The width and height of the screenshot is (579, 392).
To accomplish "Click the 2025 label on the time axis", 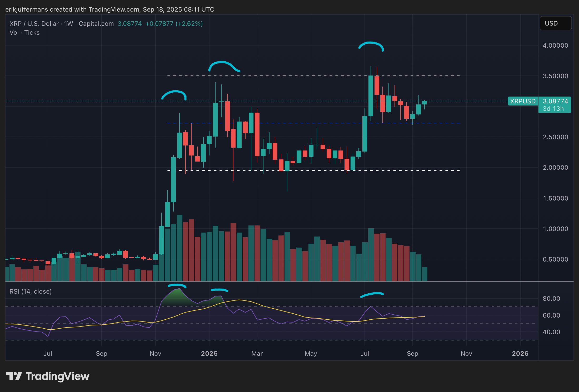I will 209,353.
